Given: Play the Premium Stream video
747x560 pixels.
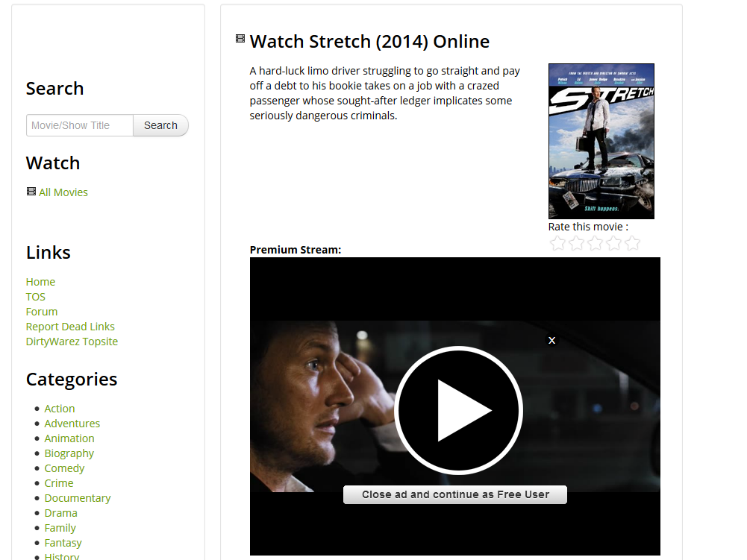Looking at the screenshot, I should 458,410.
